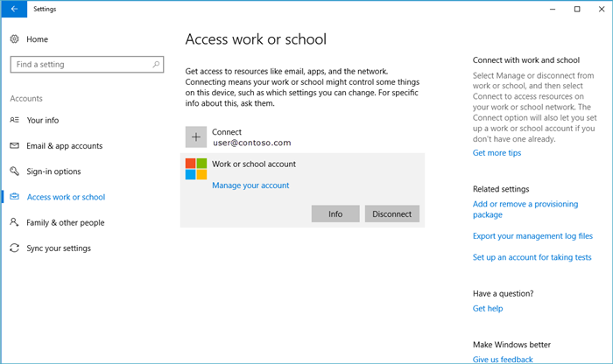Open Access work or school section

pos(66,197)
